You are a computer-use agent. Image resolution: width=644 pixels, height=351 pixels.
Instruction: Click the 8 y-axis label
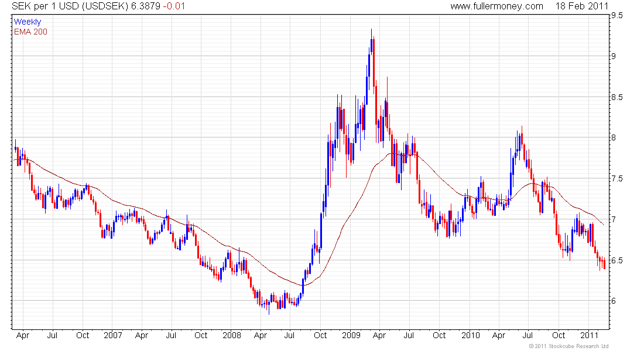point(614,137)
